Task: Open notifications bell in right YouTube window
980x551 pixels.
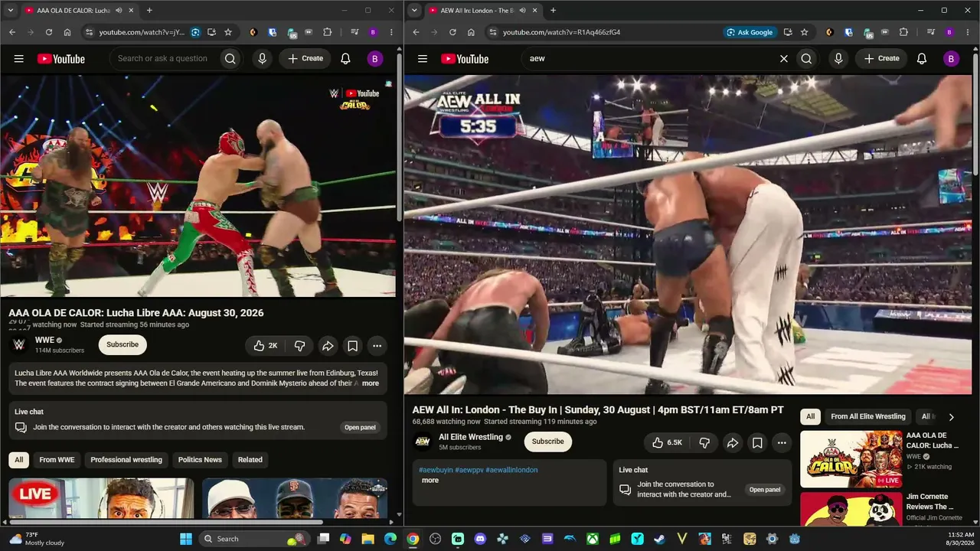Action: click(922, 59)
